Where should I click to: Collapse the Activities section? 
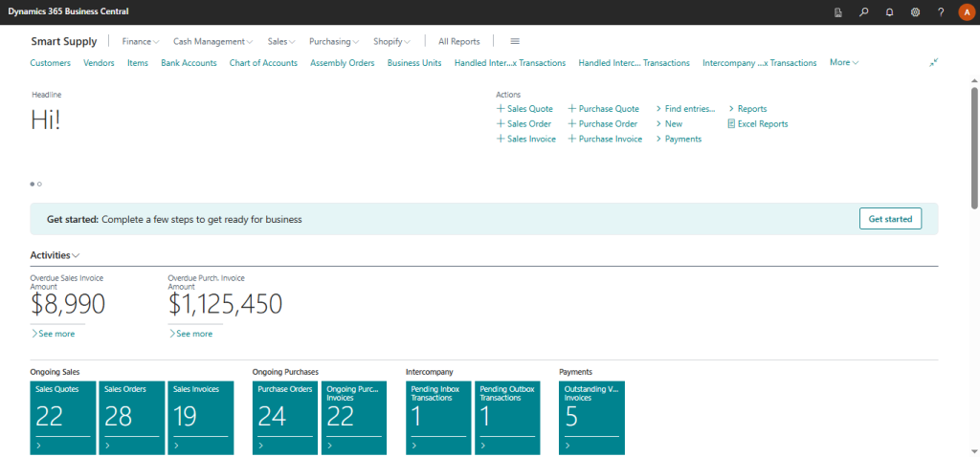click(55, 254)
